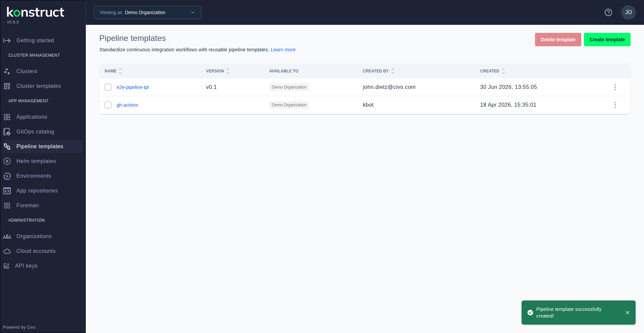Image resolution: width=644 pixels, height=333 pixels.
Task: Click the GitOps catalog icon
Action: [7, 132]
